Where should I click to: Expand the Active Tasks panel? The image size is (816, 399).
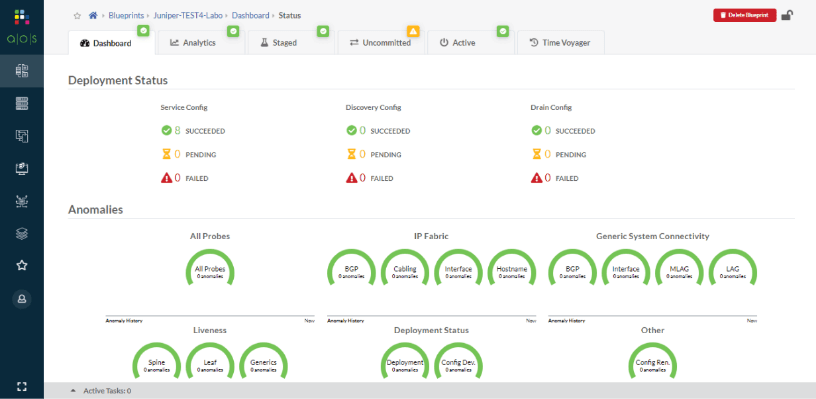pos(100,391)
